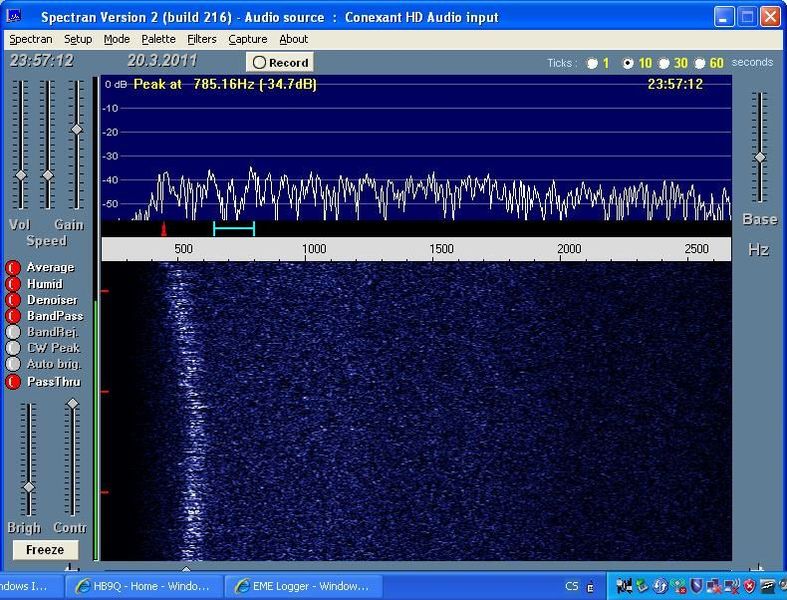
Task: Click 2000 on the frequency scale
Action: coord(569,249)
